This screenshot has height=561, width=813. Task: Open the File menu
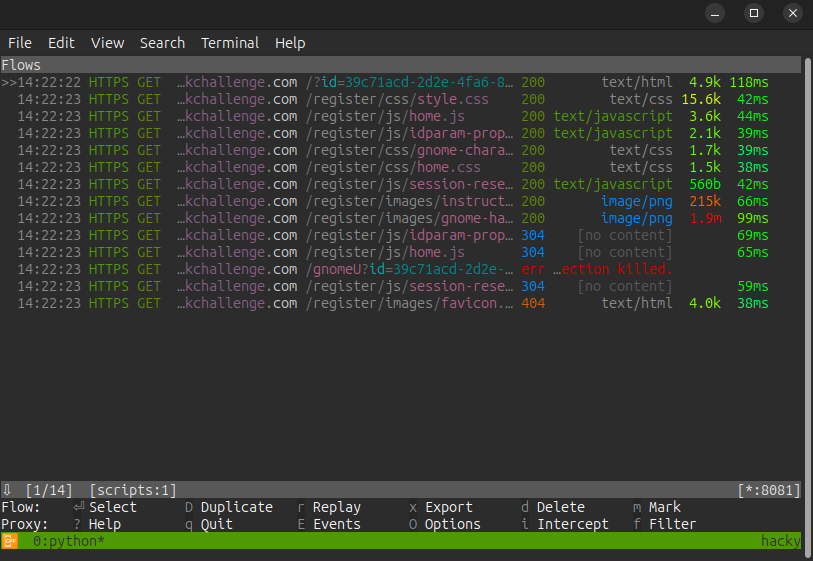[x=20, y=43]
